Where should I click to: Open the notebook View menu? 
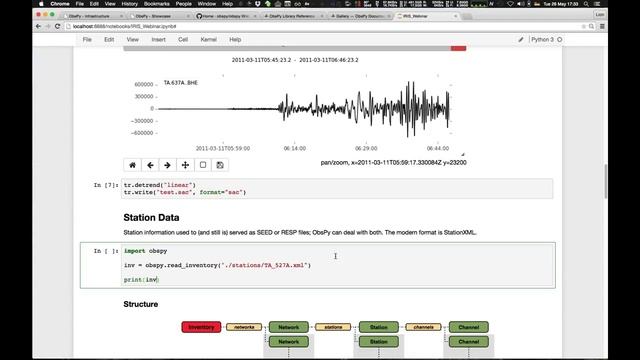tap(133, 40)
